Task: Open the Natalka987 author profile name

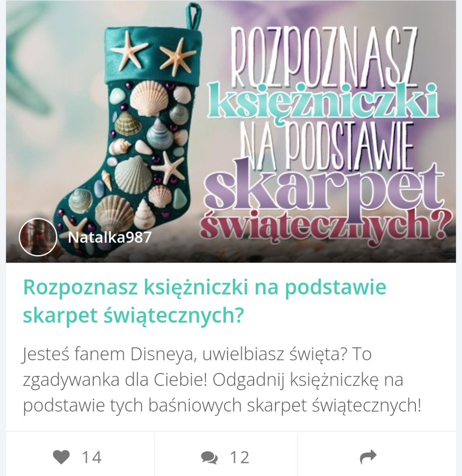Action: (110, 237)
